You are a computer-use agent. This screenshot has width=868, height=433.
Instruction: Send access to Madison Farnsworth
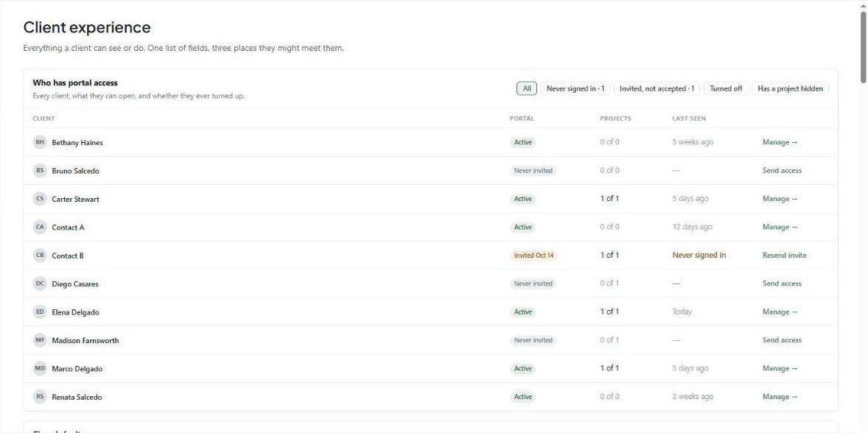tap(782, 340)
